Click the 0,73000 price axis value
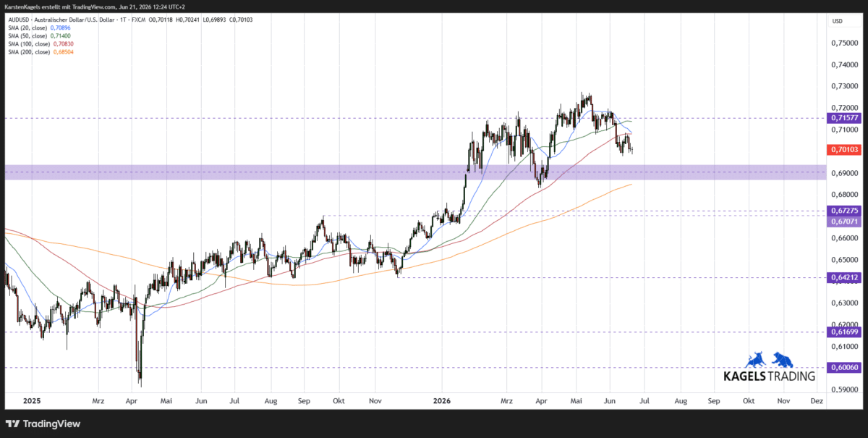868x438 pixels. coord(845,86)
